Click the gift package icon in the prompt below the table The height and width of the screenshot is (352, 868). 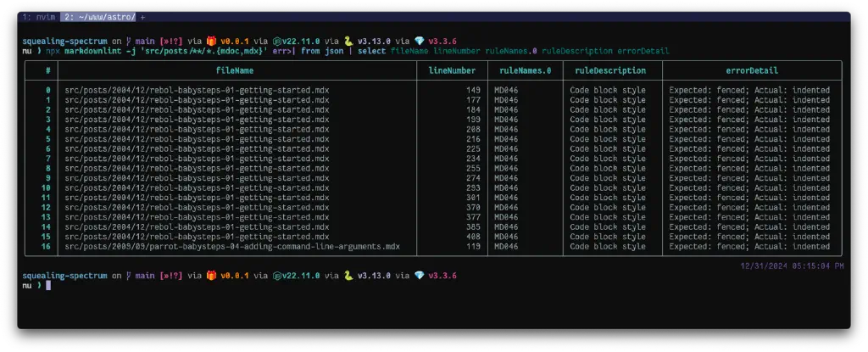(x=211, y=276)
